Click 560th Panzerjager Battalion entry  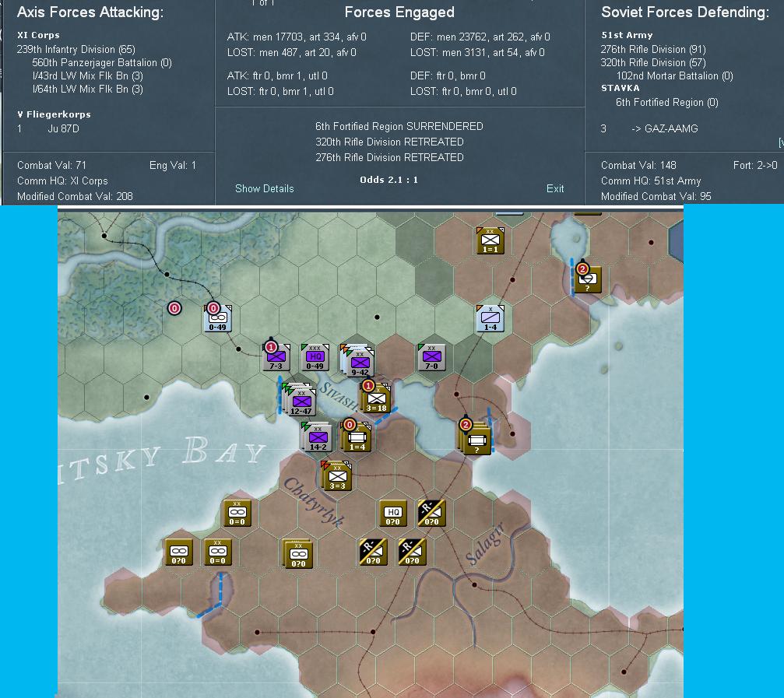102,62
